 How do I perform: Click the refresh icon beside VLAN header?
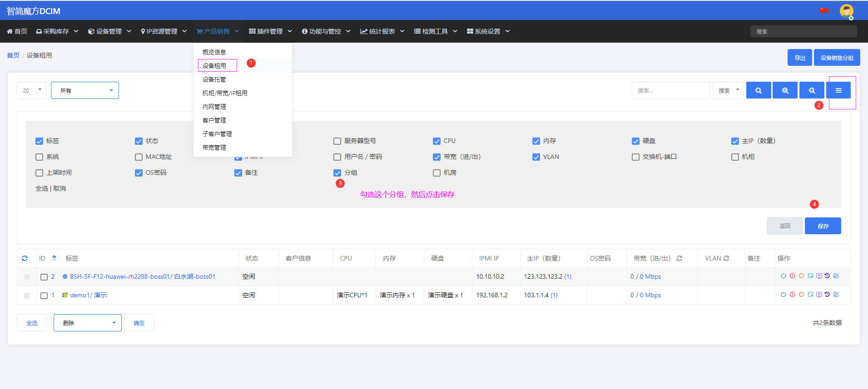coord(726,258)
